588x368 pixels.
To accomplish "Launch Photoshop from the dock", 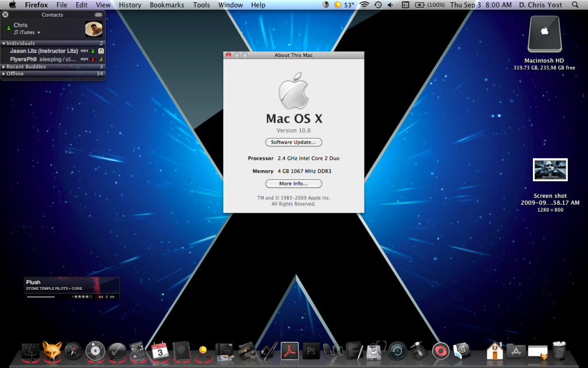I will (x=311, y=351).
